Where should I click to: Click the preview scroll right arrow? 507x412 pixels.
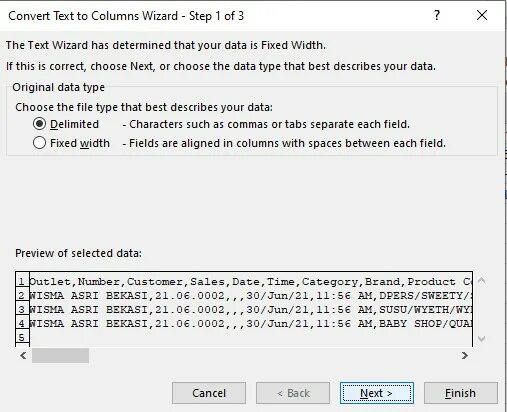tap(465, 356)
